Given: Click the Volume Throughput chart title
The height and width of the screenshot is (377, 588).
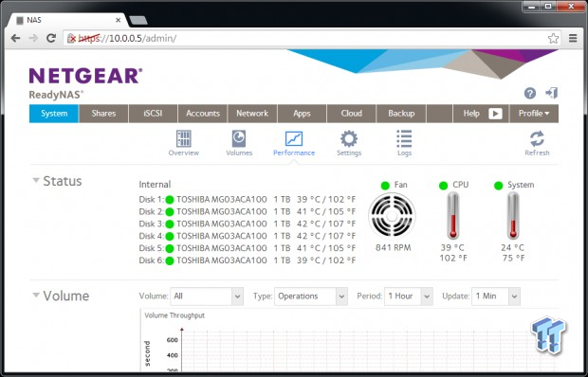Looking at the screenshot, I should click(x=175, y=315).
